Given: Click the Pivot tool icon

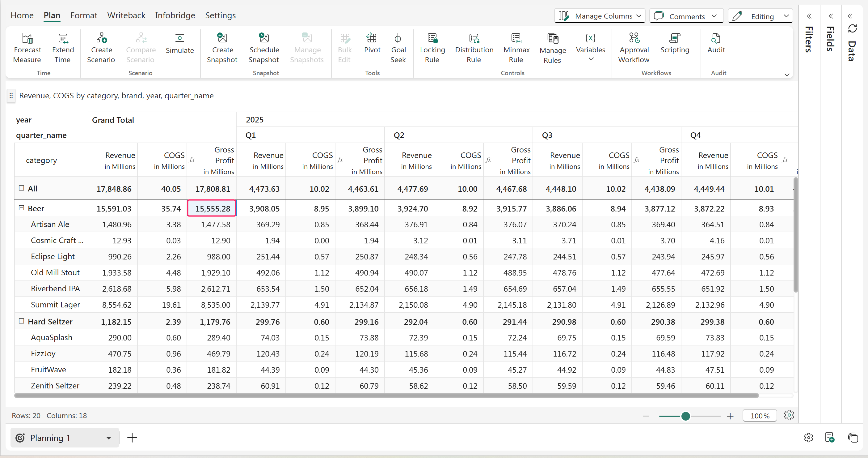Looking at the screenshot, I should click(x=372, y=38).
